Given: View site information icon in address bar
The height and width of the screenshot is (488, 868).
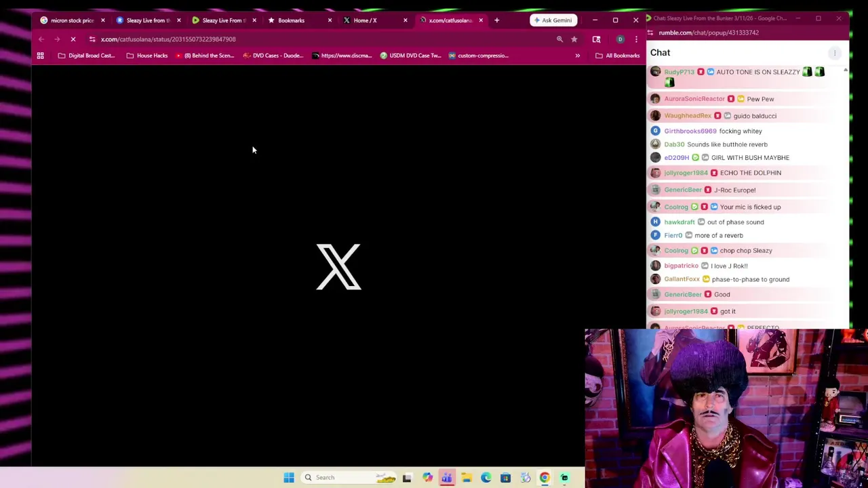Looking at the screenshot, I should 92,39.
